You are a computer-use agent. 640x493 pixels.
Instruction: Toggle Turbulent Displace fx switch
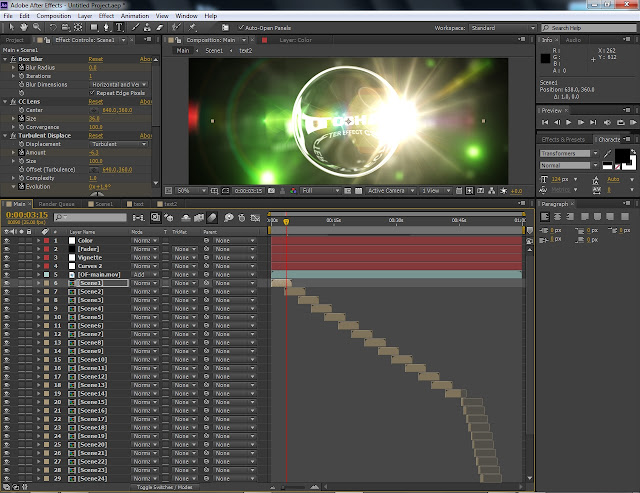13,135
